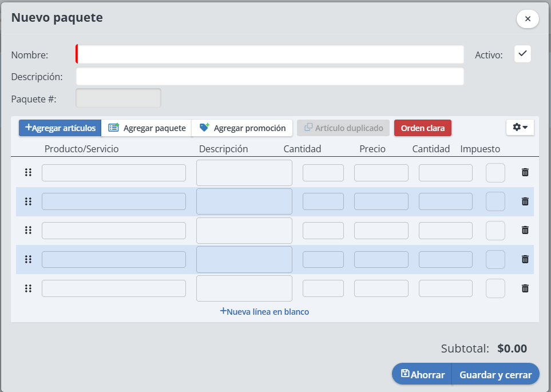Click the Producto/Servicio field in the third row
The image size is (551, 392).
point(114,231)
